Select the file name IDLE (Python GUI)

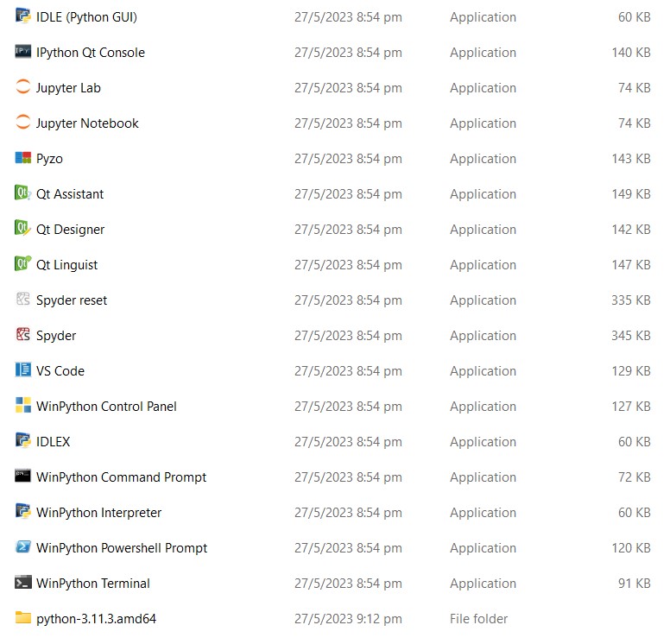[x=86, y=17]
